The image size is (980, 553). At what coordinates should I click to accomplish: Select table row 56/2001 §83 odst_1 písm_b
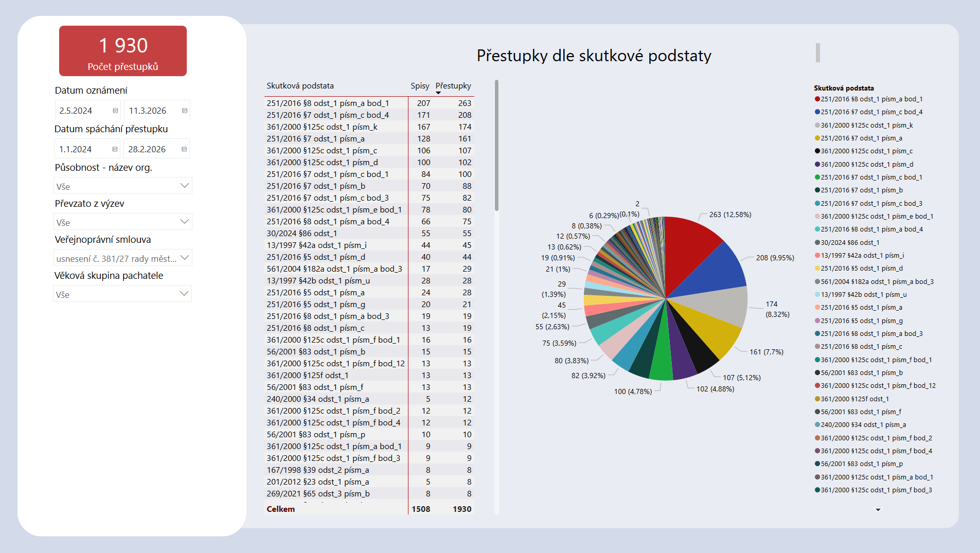tap(369, 352)
